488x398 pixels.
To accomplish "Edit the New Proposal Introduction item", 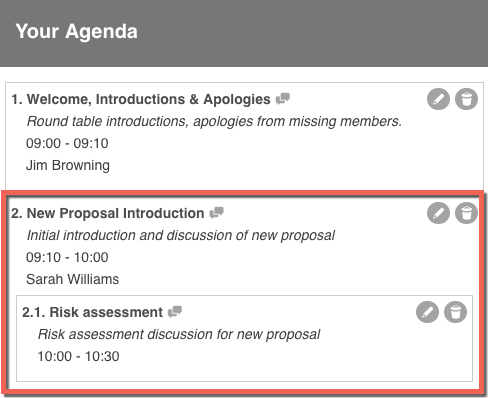I will [438, 213].
